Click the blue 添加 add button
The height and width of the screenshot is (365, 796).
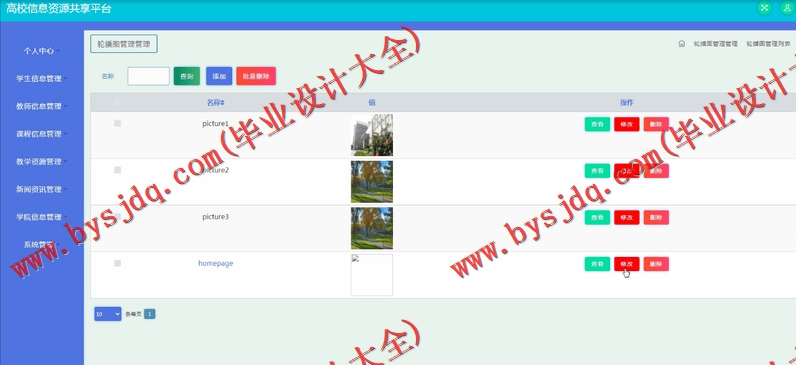219,76
